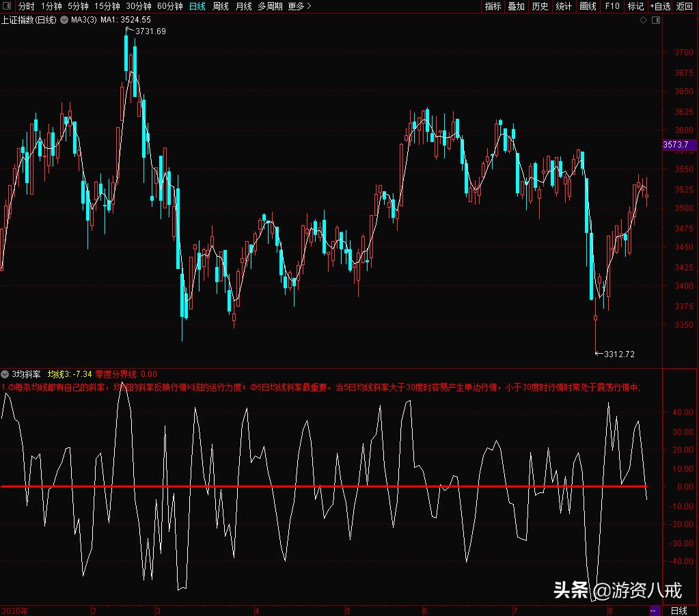
Task: Open dropdown circle next to 上证指数(日线)
Action: point(64,20)
